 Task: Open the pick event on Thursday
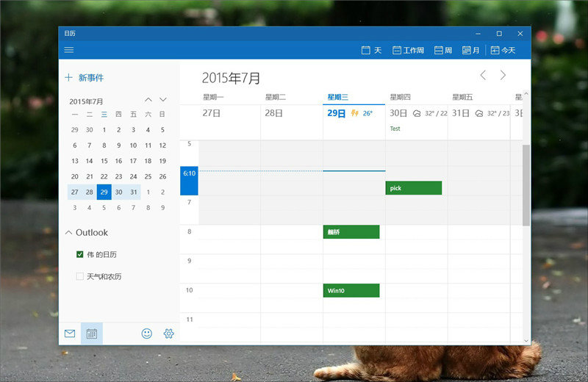pyautogui.click(x=414, y=188)
